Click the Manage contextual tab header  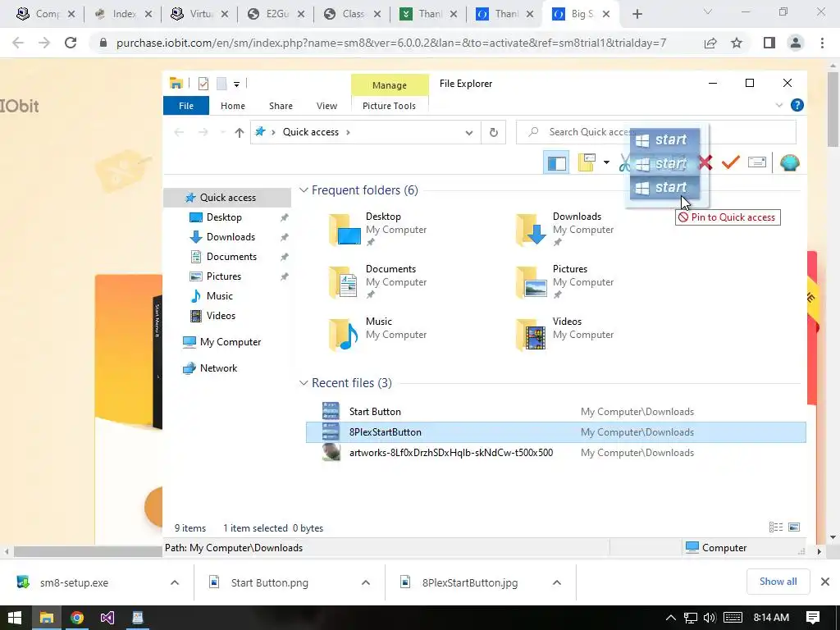tap(390, 85)
